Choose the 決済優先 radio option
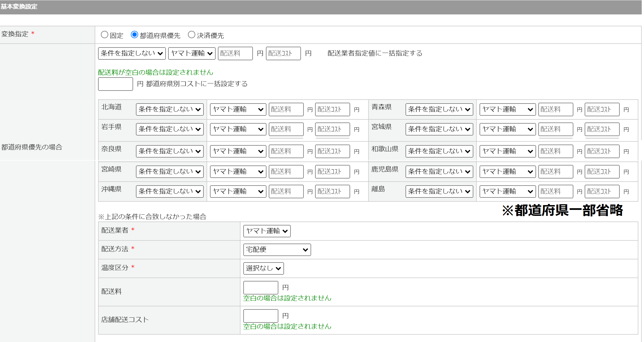 pyautogui.click(x=192, y=35)
